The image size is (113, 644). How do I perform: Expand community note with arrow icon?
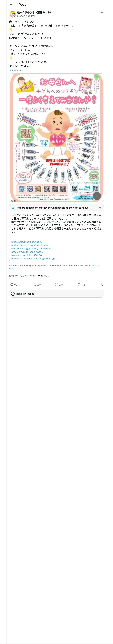click(x=100, y=207)
